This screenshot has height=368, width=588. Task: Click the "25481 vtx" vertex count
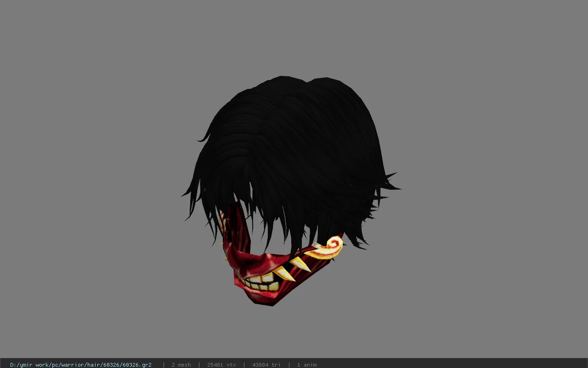coord(221,365)
